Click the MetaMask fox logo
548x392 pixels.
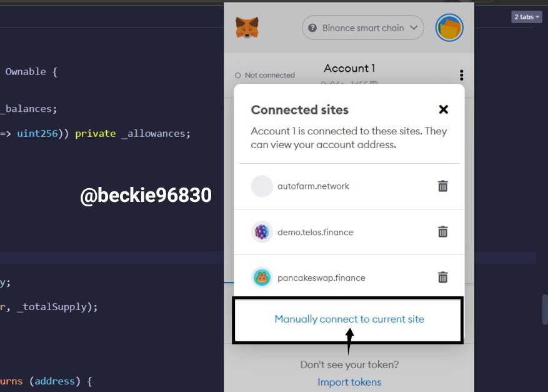tap(247, 28)
